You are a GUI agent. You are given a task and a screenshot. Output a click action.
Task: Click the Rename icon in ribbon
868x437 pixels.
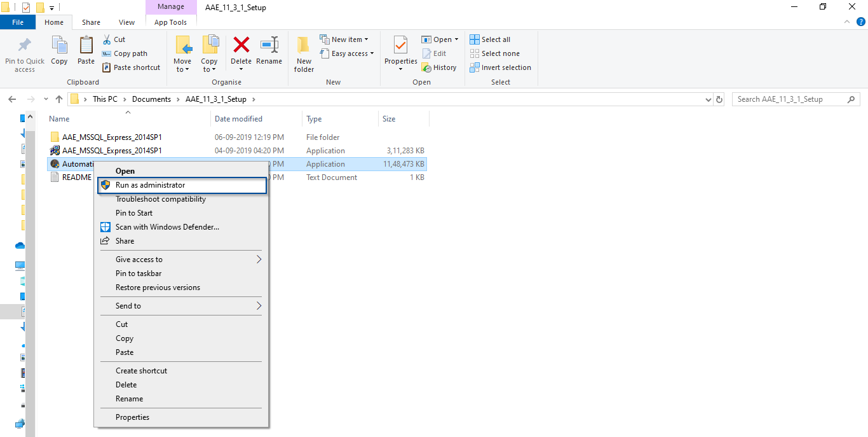(x=269, y=46)
